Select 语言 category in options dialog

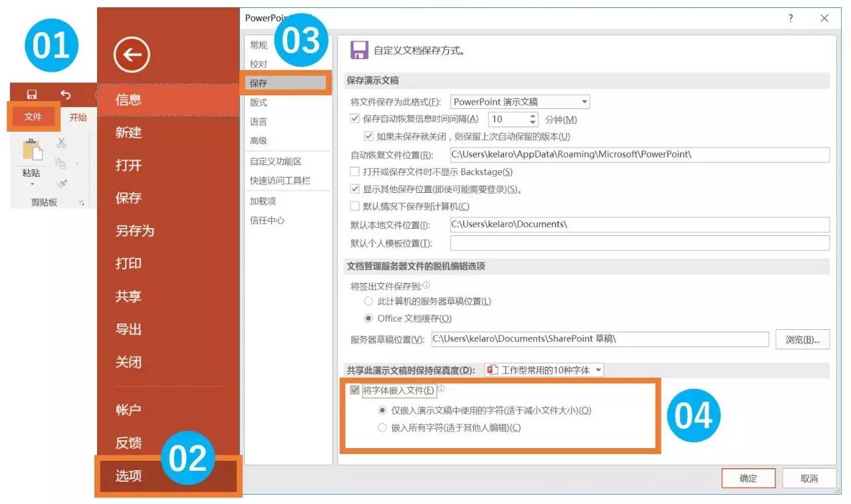(x=259, y=122)
